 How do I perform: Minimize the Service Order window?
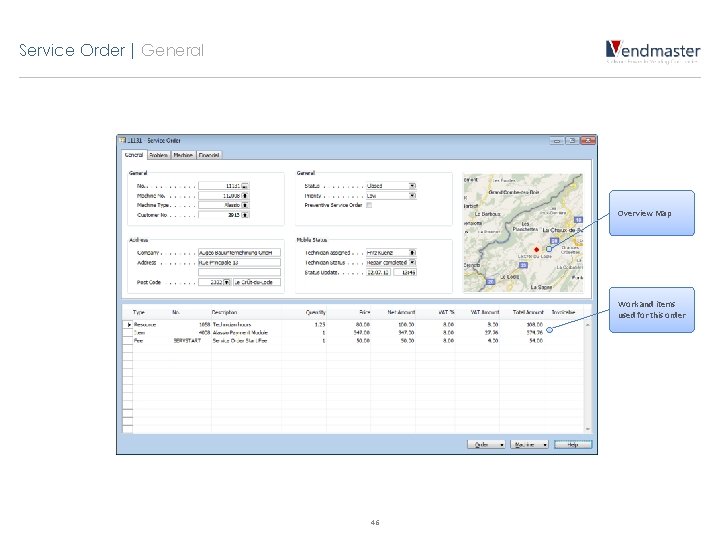[x=557, y=141]
